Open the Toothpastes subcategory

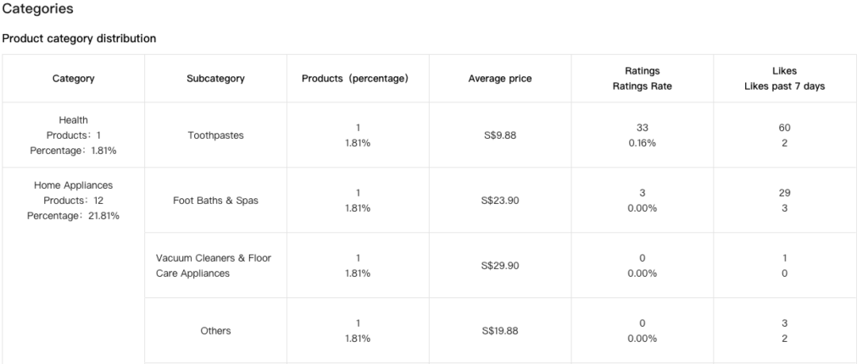[215, 135]
